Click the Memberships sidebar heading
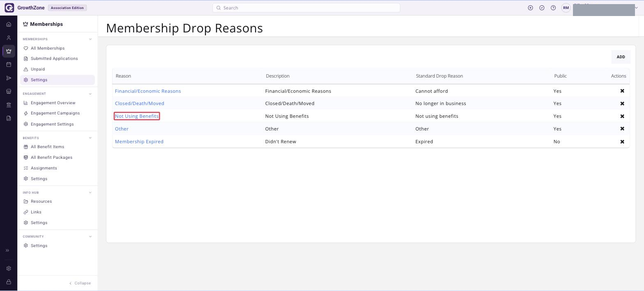Image resolution: width=644 pixels, height=291 pixels. click(43, 24)
